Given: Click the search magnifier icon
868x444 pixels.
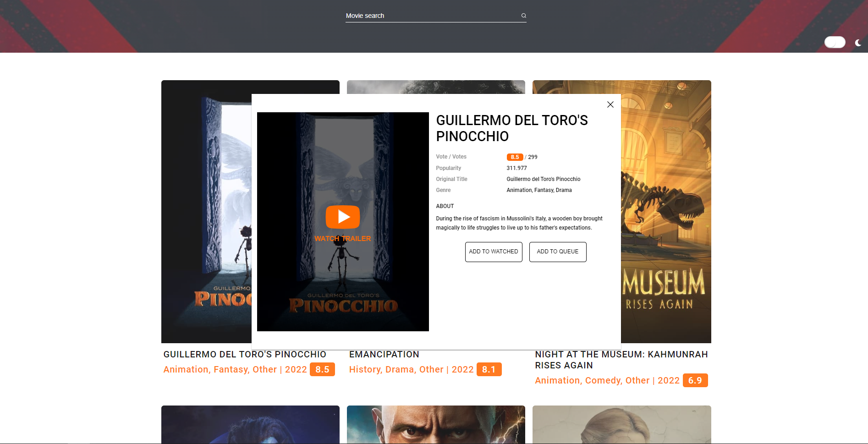Looking at the screenshot, I should pos(523,16).
